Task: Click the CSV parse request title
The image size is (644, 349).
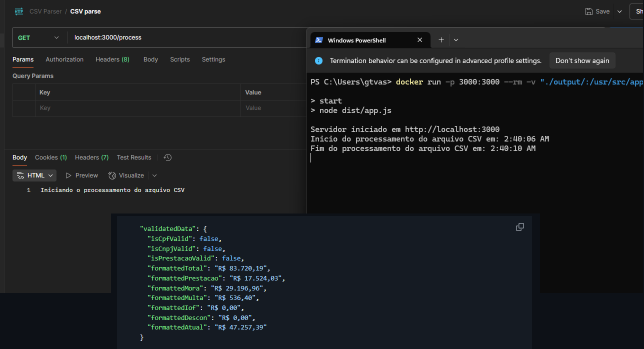Action: (85, 11)
